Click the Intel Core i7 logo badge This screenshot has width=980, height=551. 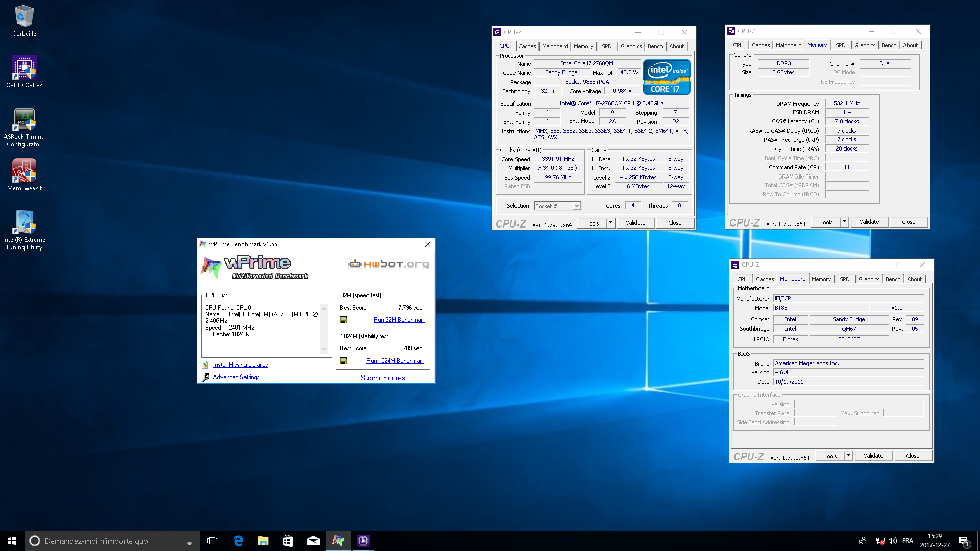click(667, 77)
